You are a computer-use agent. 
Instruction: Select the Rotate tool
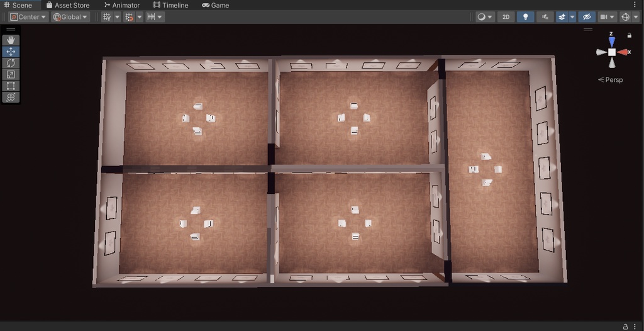[11, 63]
